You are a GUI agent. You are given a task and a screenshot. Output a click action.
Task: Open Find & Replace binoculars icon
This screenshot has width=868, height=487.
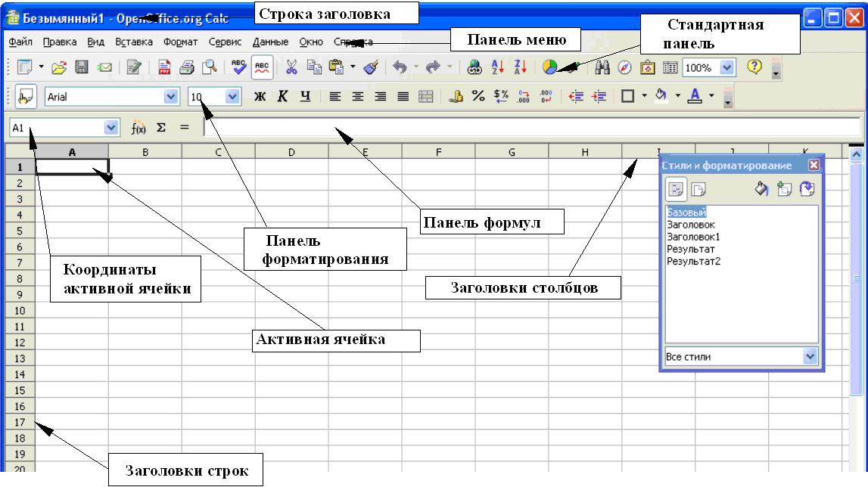click(x=602, y=67)
